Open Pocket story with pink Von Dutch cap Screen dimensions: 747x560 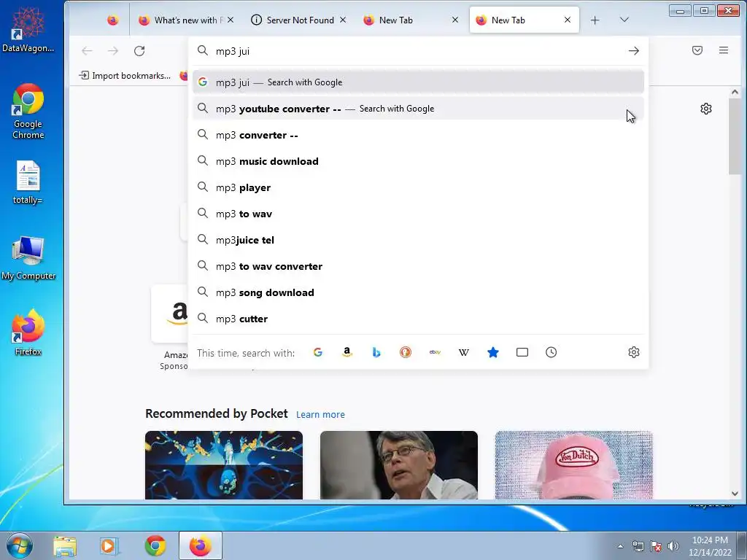pos(574,465)
